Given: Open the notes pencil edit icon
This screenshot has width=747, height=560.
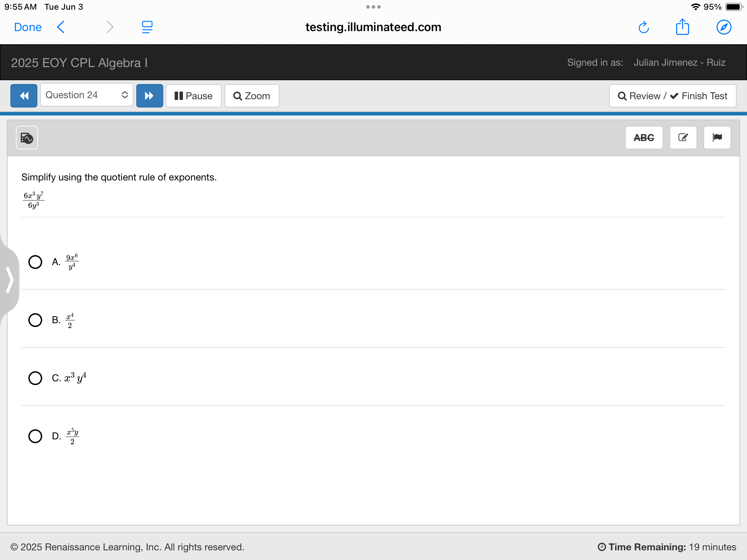Looking at the screenshot, I should pos(683,138).
